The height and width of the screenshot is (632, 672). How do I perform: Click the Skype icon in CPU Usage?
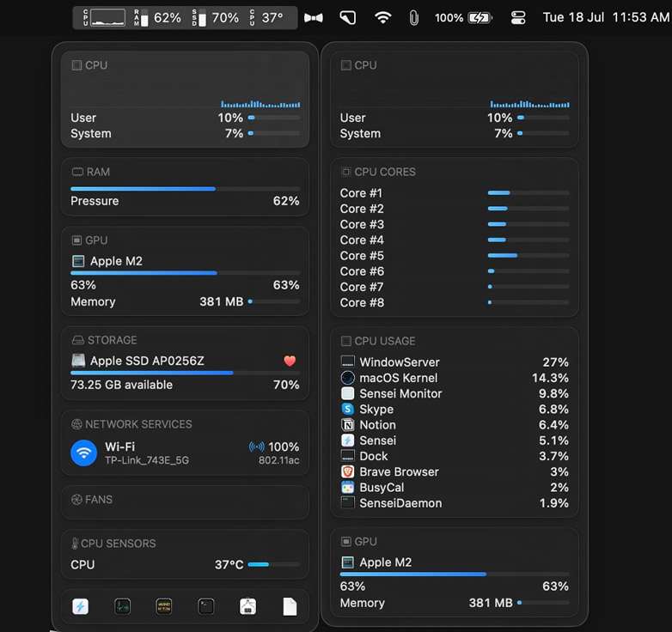tap(347, 409)
